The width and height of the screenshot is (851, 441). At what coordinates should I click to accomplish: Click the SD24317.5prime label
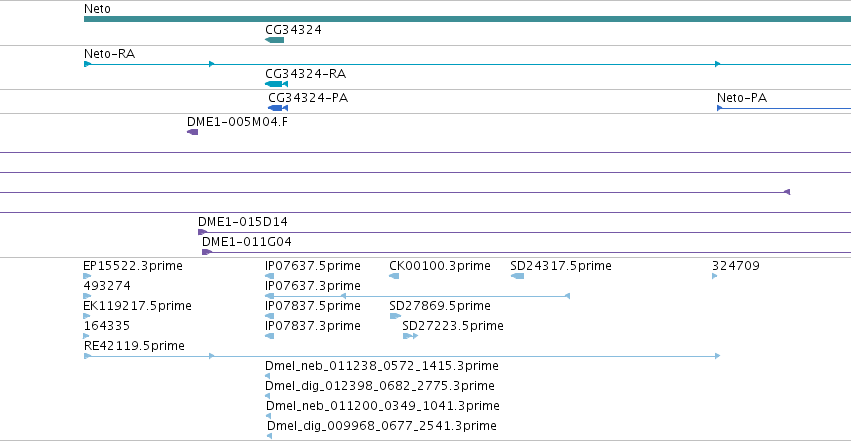[x=561, y=266]
